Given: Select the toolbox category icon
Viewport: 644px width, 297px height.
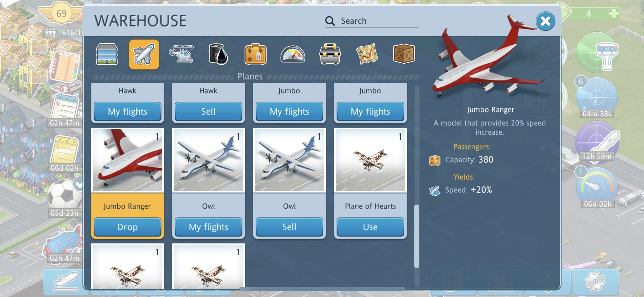Looking at the screenshot, I should click(x=330, y=54).
